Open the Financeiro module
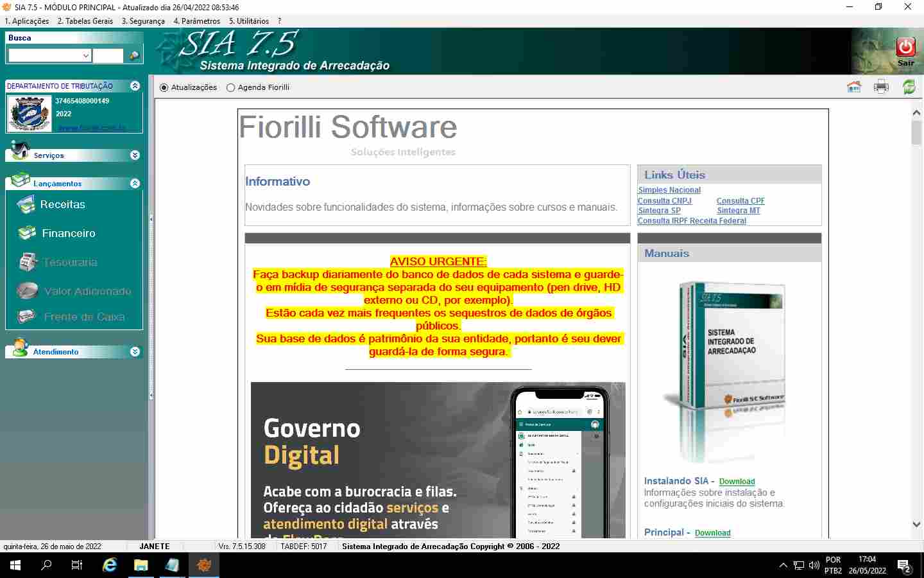 coord(68,233)
